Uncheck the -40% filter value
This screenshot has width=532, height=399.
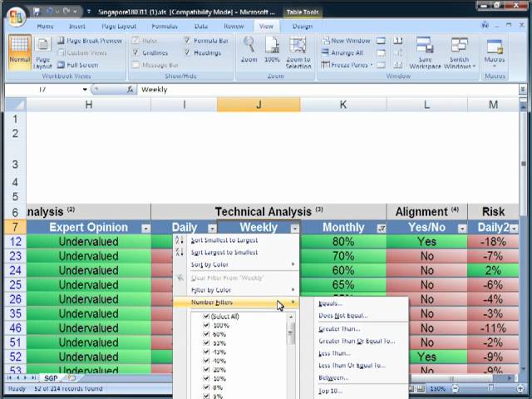coord(206,361)
